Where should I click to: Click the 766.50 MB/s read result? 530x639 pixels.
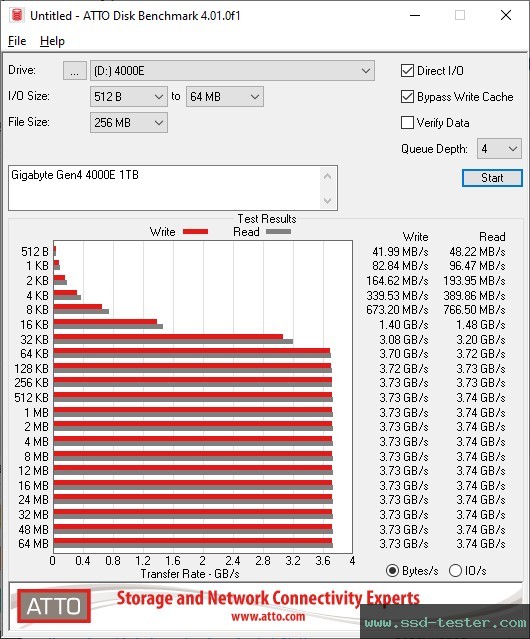point(474,310)
